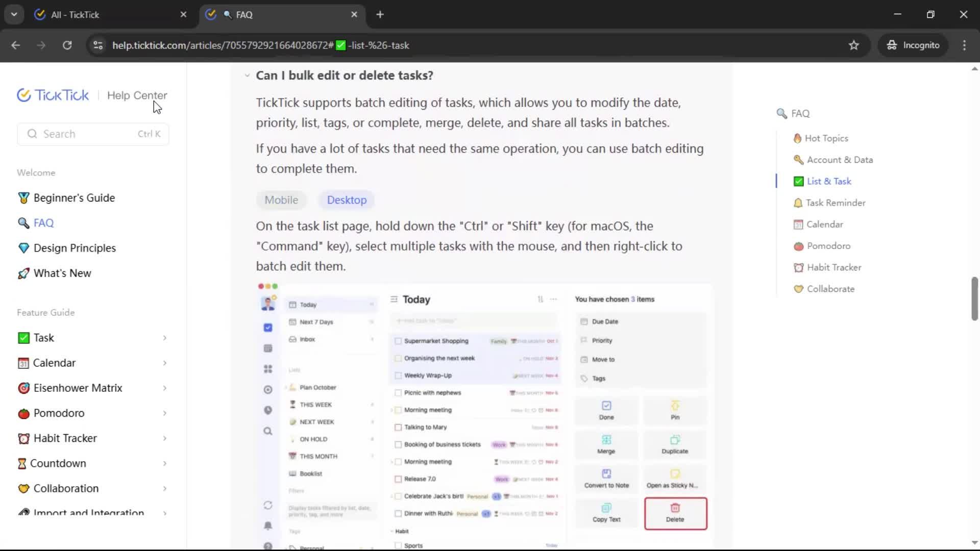
Task: Collapse the bulk edit question chevron
Action: 247,76
